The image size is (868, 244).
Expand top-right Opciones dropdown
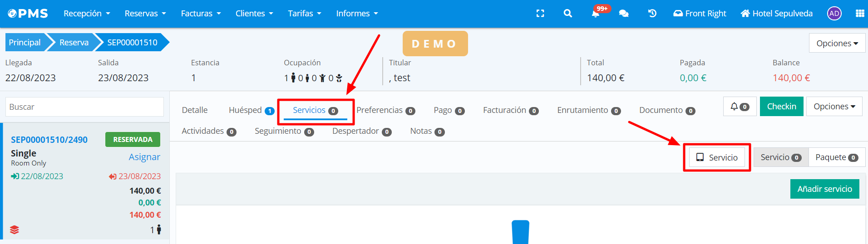(x=837, y=44)
